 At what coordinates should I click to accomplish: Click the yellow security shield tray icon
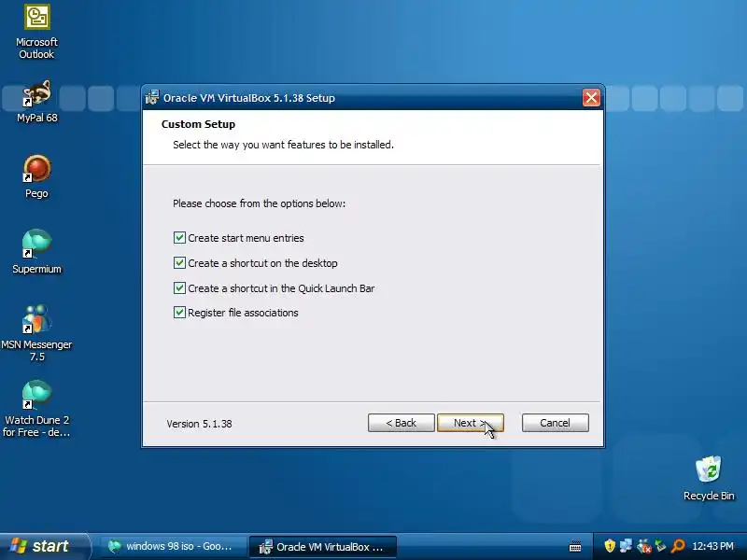point(610,546)
